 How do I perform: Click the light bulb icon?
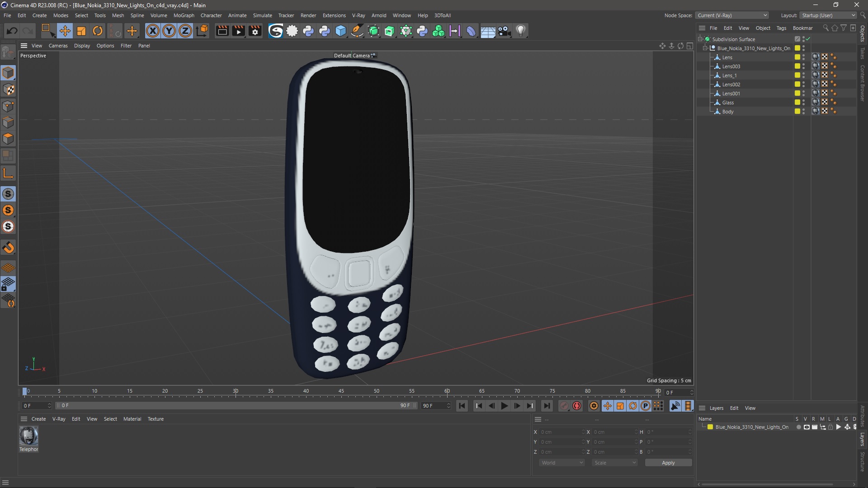point(521,31)
